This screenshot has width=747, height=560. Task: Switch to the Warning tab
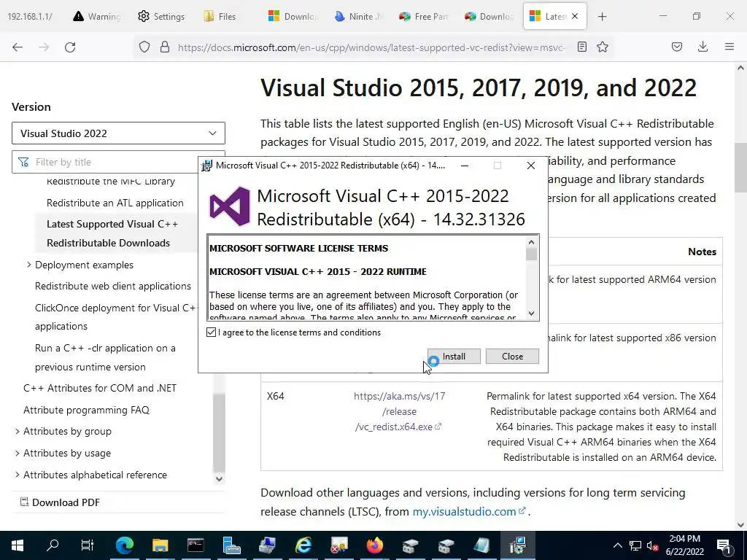coord(97,17)
